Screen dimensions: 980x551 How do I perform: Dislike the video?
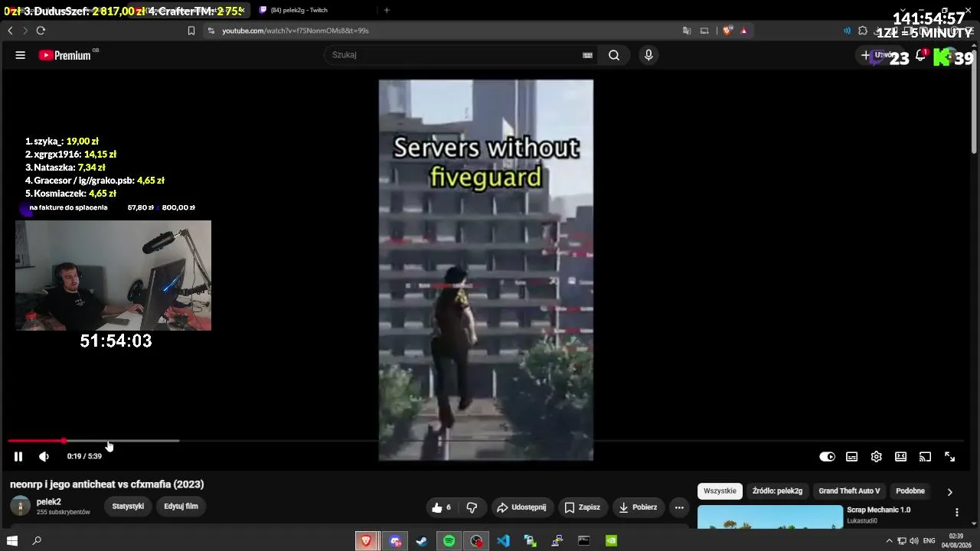tap(472, 507)
